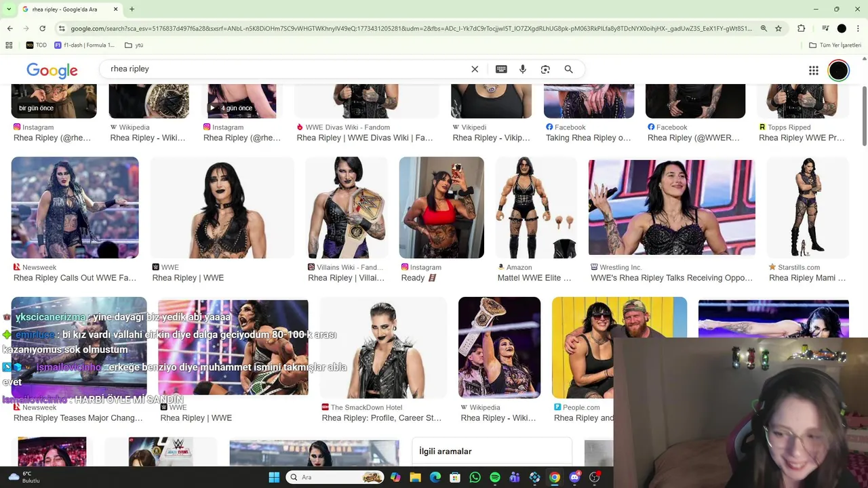Screen dimensions: 868x488
Task: Go back using the browser back arrow
Action: [9, 28]
